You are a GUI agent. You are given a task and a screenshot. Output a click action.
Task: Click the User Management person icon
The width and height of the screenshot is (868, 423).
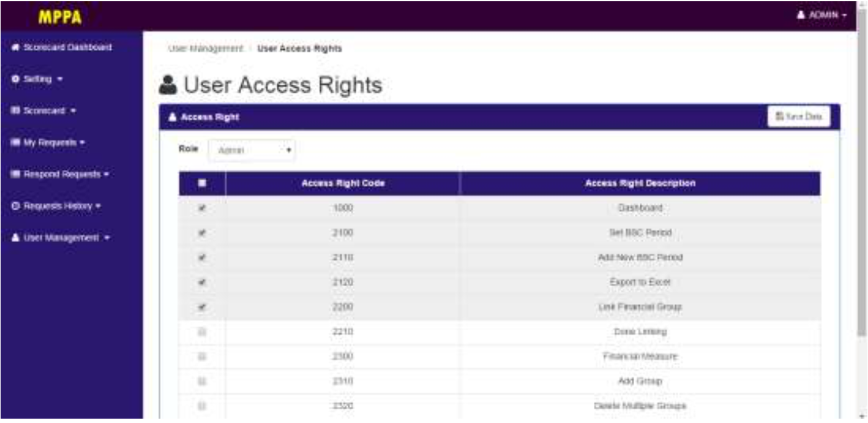coord(16,238)
